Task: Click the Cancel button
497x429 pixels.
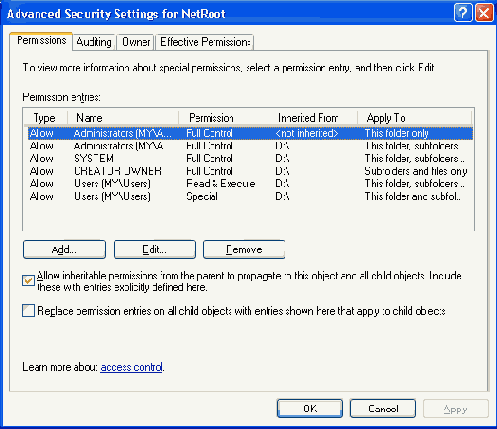Action: (383, 408)
